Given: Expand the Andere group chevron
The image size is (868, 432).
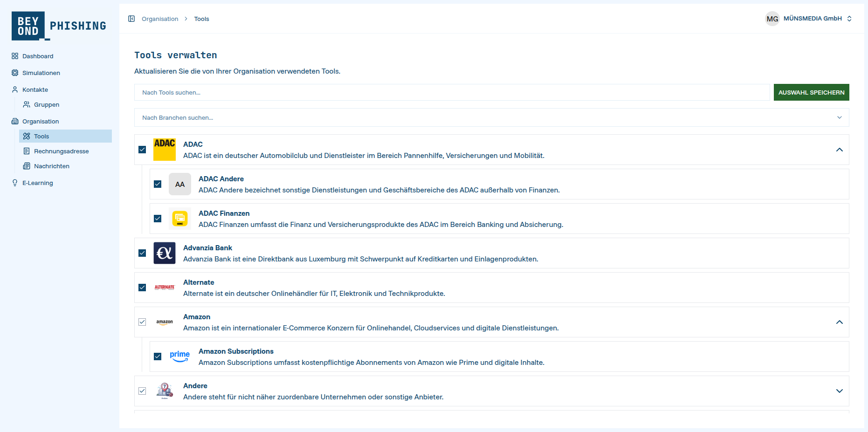Looking at the screenshot, I should (840, 391).
